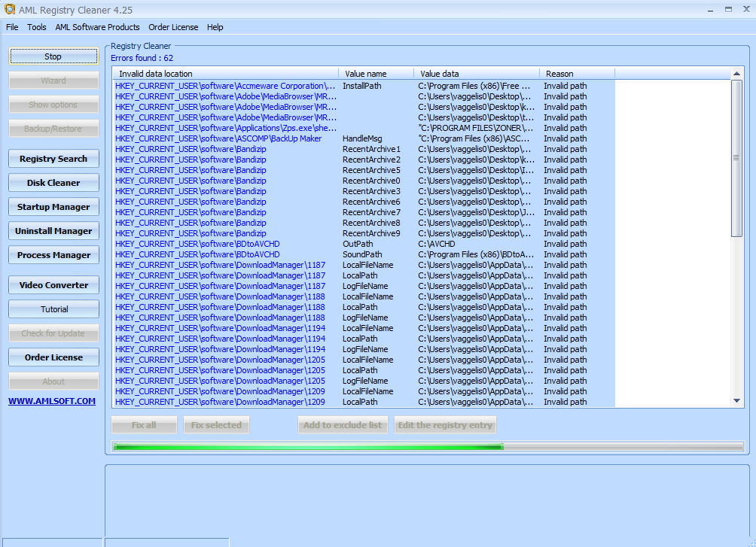Select the Accmeware Corporation registry entry
Viewport: 756px width, 547px height.
point(364,86)
